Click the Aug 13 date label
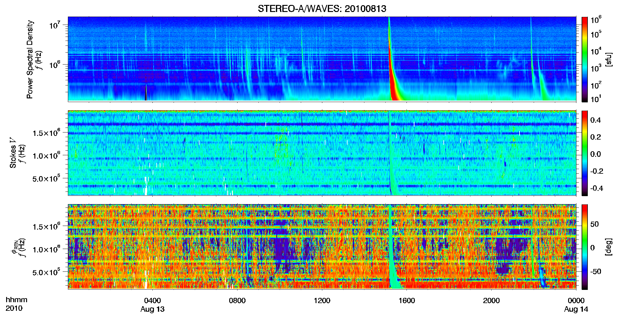644x332 pixels. [x=152, y=309]
